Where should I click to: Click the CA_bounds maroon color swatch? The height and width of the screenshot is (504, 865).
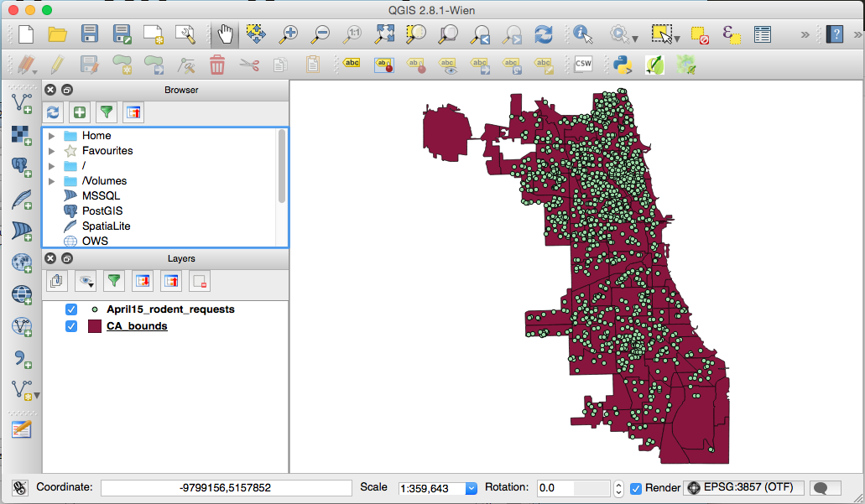pos(95,326)
